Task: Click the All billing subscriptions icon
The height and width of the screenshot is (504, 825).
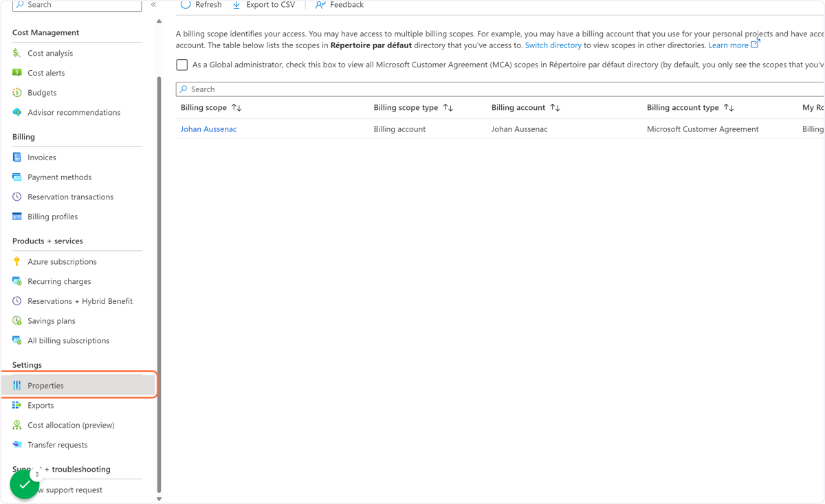Action: click(17, 340)
